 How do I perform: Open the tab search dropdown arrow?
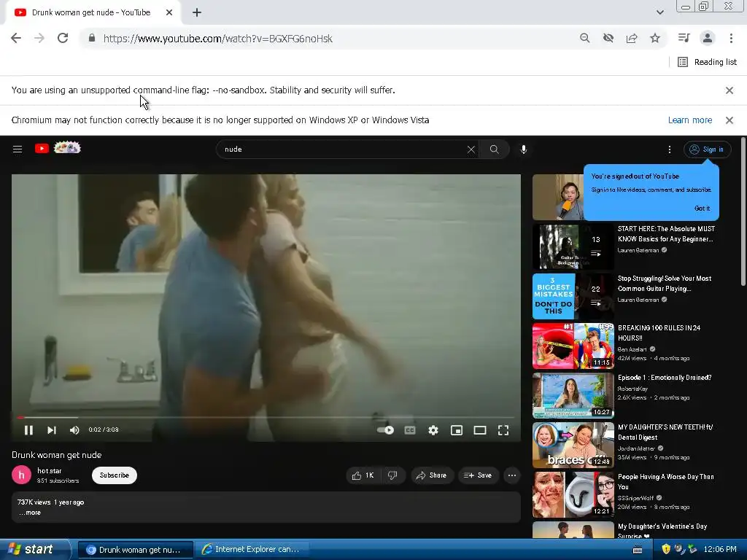pos(659,12)
